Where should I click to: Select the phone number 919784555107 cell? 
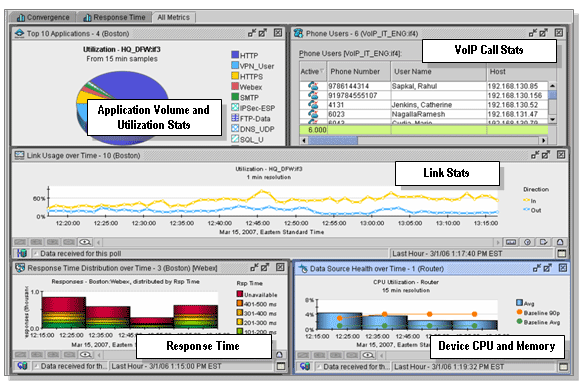359,95
